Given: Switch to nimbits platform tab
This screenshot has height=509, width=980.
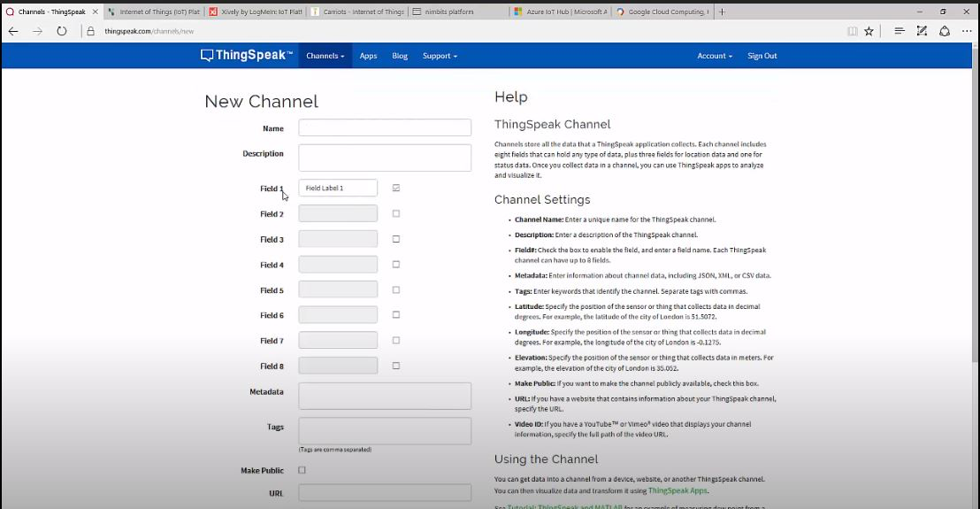Looking at the screenshot, I should (458, 12).
